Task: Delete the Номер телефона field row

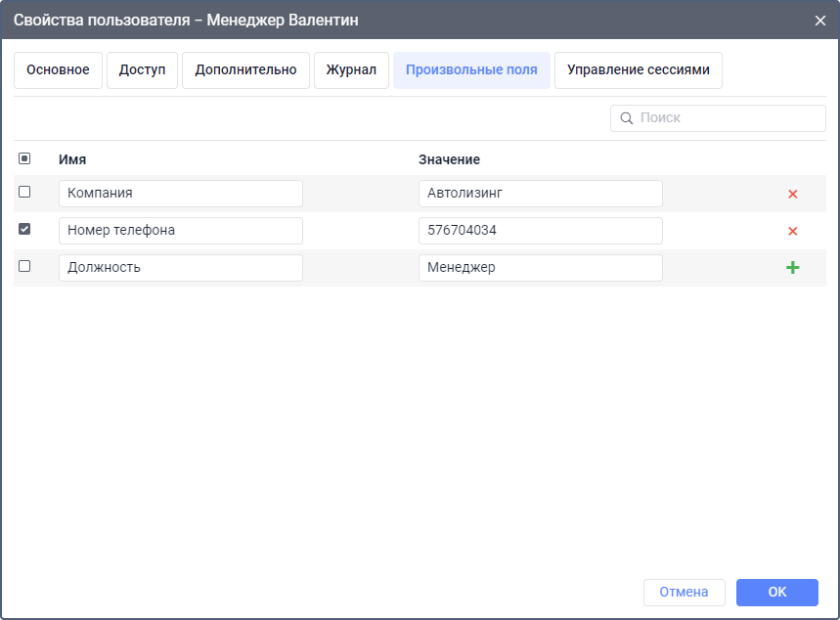Action: [792, 231]
